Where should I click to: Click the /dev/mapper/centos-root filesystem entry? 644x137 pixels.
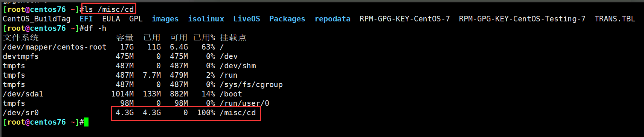pos(55,47)
